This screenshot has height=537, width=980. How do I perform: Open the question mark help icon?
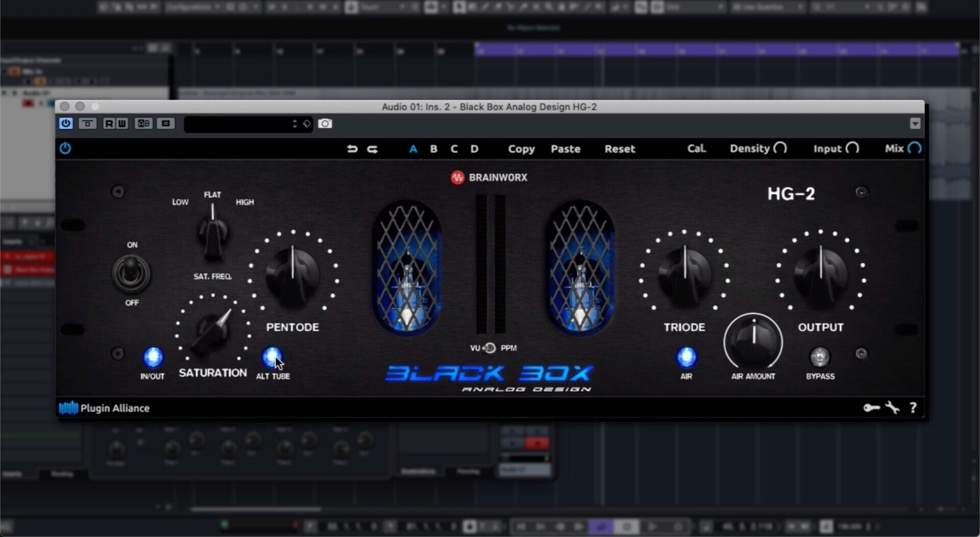pyautogui.click(x=913, y=407)
